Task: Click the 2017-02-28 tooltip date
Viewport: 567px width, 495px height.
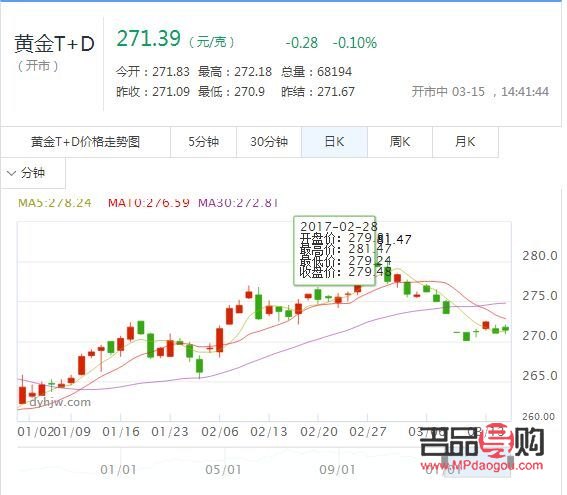Action: click(x=339, y=226)
